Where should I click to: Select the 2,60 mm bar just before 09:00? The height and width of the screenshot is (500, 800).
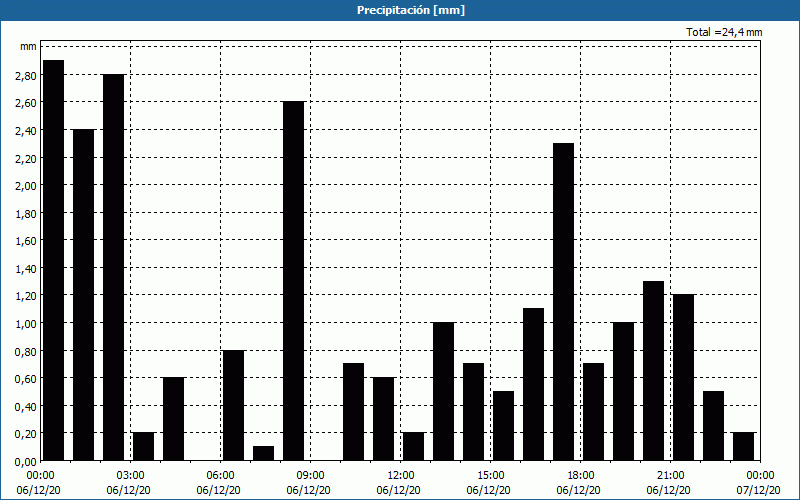293,281
